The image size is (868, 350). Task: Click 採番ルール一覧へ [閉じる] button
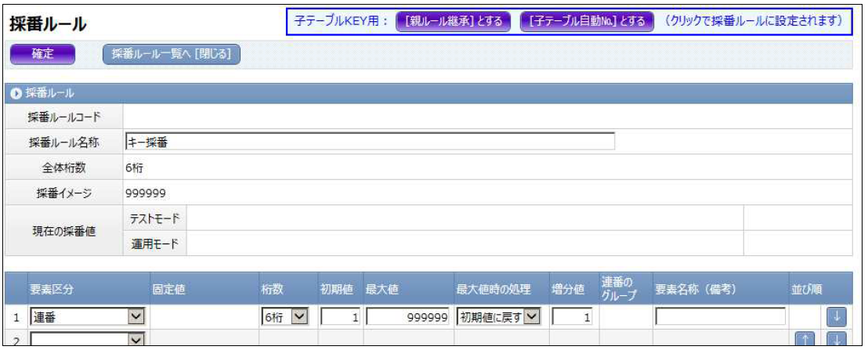[172, 54]
